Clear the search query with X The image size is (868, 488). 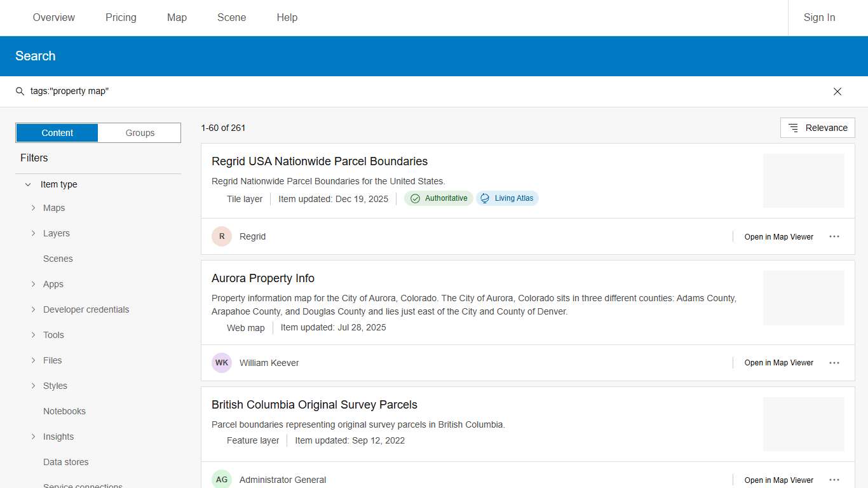point(837,91)
